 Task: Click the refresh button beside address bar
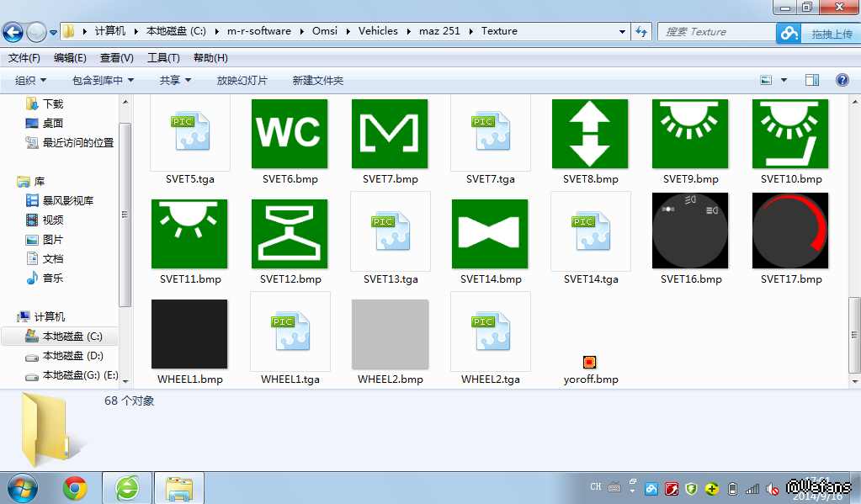(x=641, y=31)
